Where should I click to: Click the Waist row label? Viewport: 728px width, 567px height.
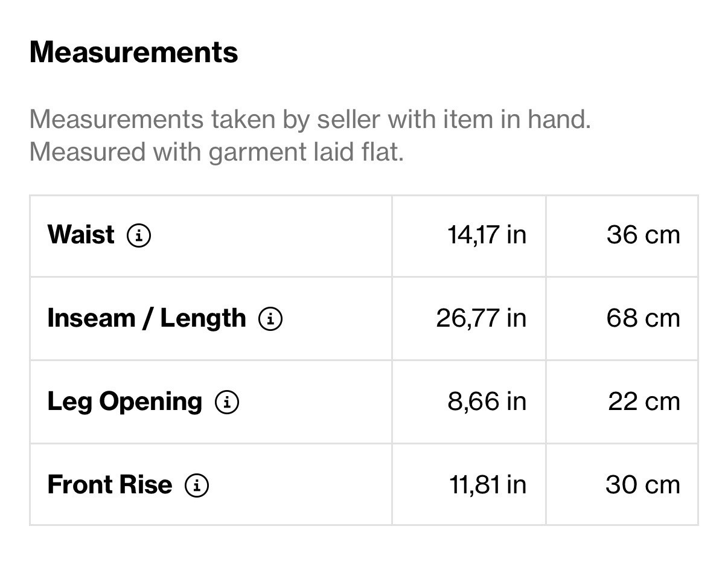pyautogui.click(x=81, y=234)
